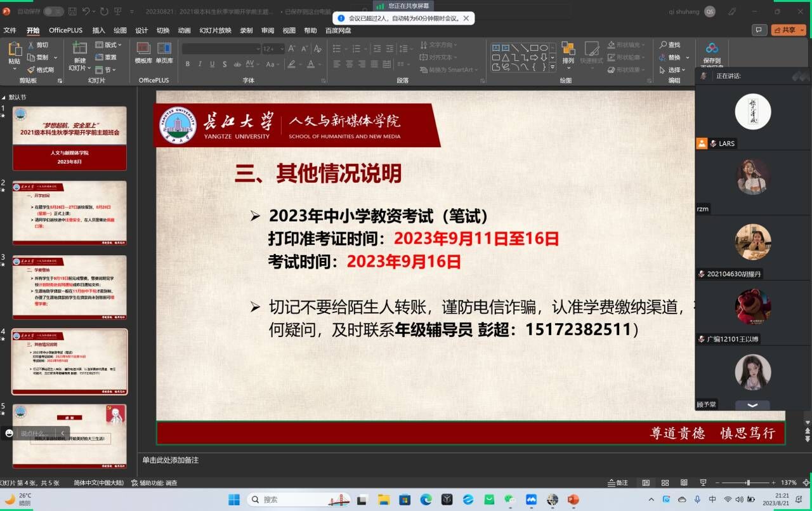The height and width of the screenshot is (511, 812).
Task: Open the 排列 arrange tool
Action: (x=568, y=53)
